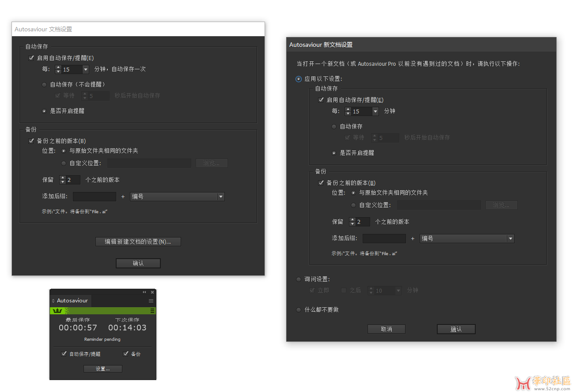Toggle 备份之前的版本 in 新文档设置 dialog
Image resolution: width=572 pixels, height=392 pixels.
(321, 183)
